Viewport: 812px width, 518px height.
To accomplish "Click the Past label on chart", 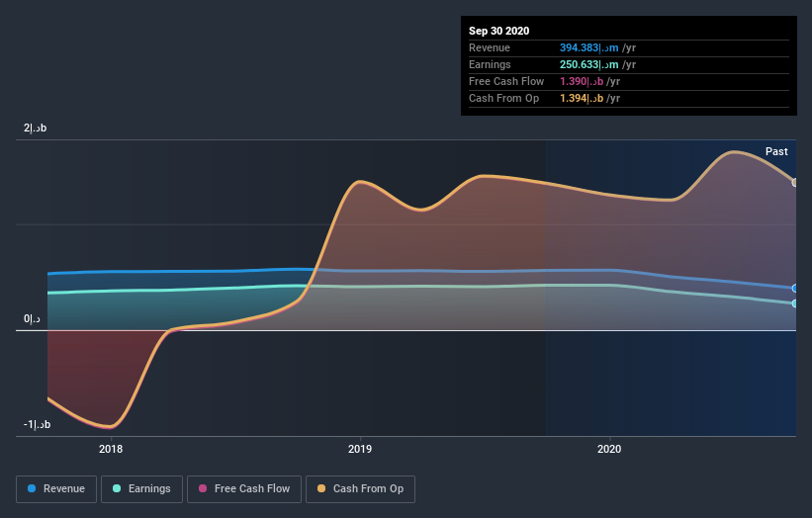I will tap(776, 151).
